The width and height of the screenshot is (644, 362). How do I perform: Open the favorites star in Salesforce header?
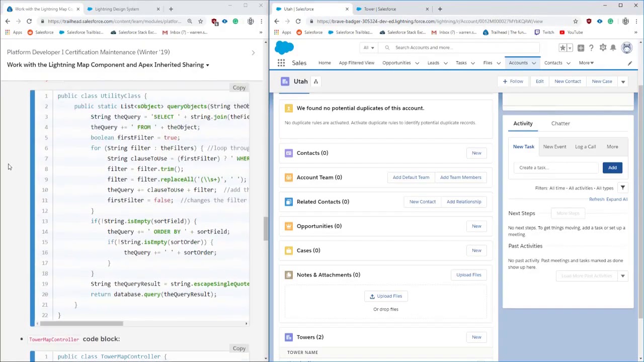(x=563, y=48)
